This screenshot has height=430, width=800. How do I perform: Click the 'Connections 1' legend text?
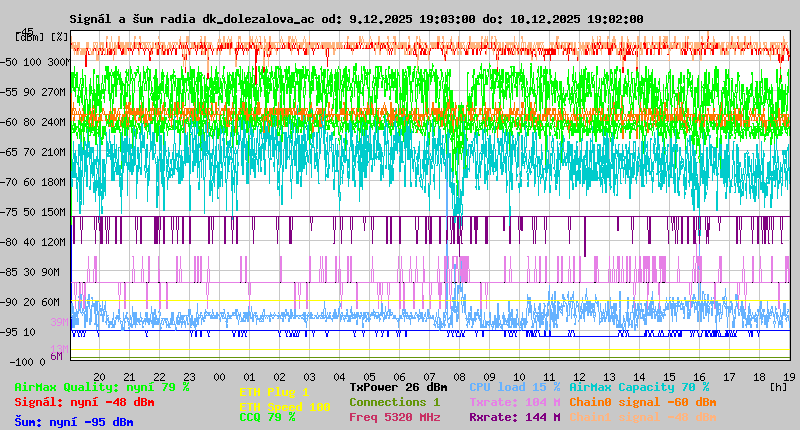(394, 402)
